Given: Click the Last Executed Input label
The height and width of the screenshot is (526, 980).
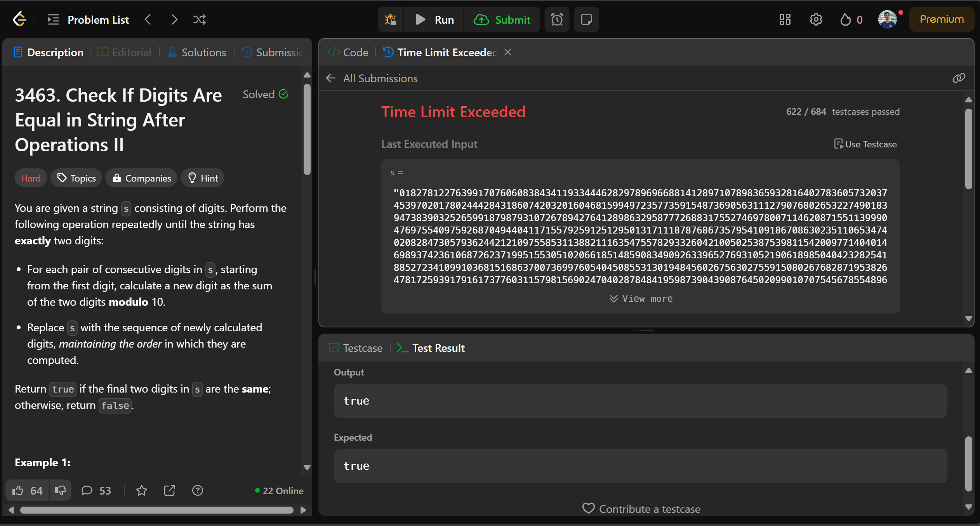Looking at the screenshot, I should (429, 144).
